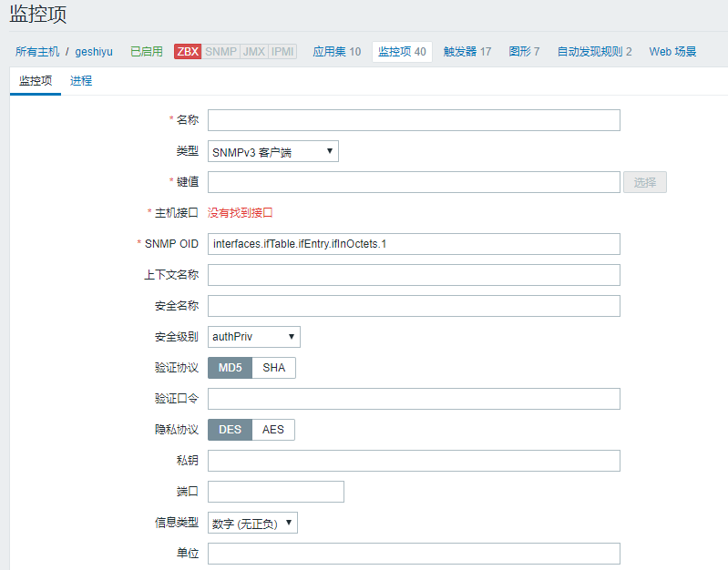
Task: Expand the 安全级别 authPriv dropdown
Action: [x=254, y=337]
